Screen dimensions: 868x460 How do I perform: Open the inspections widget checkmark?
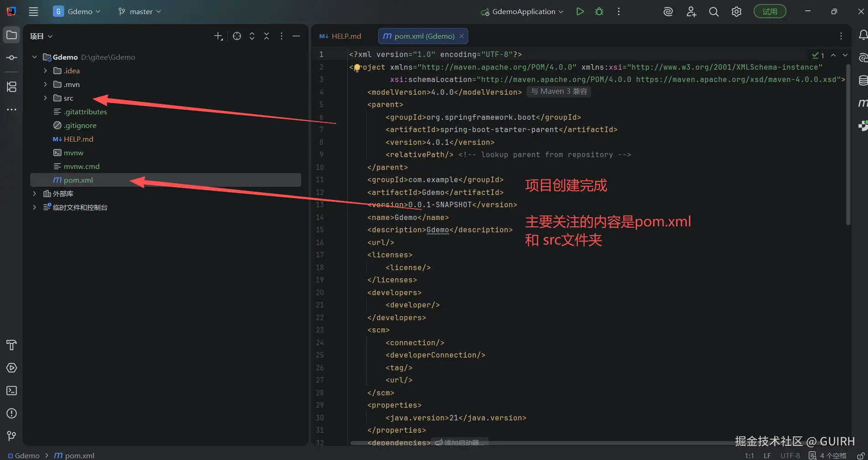(x=818, y=56)
